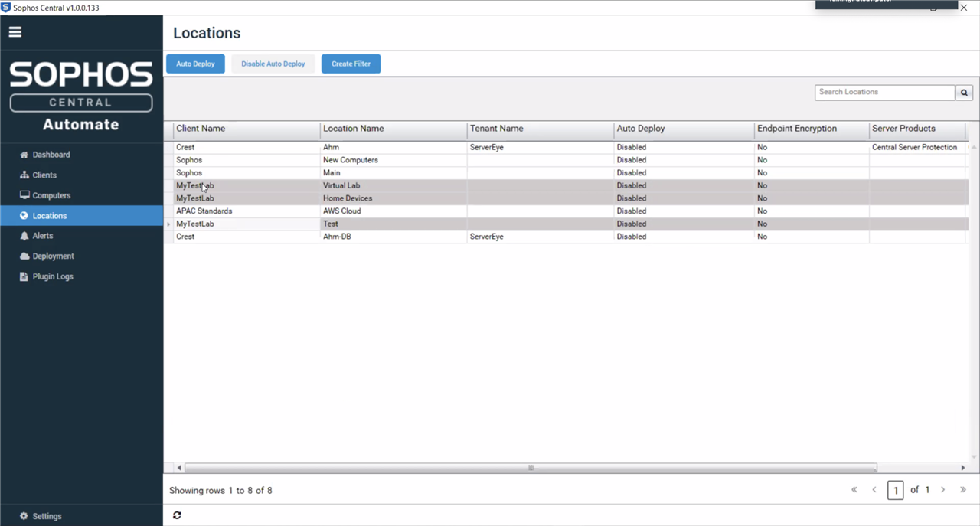Click Sophos client in the Main row
Screen dimensions: 980x526
point(189,173)
